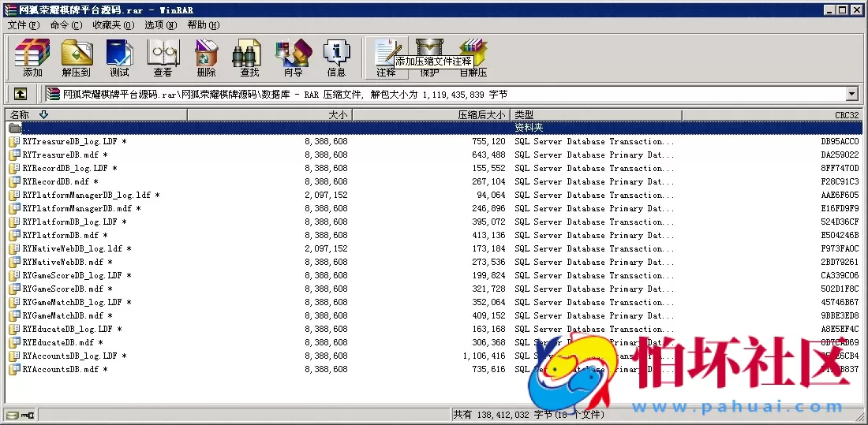Expand the archive path dropdown arrow
The image size is (868, 425).
(x=851, y=94)
